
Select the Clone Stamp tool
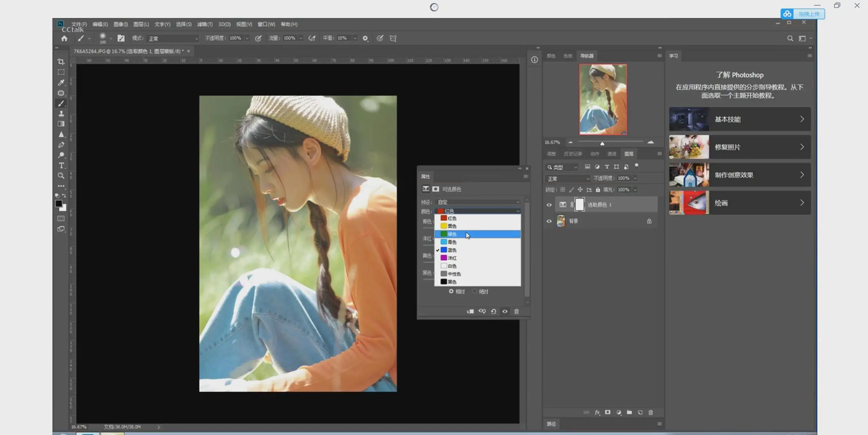point(61,114)
